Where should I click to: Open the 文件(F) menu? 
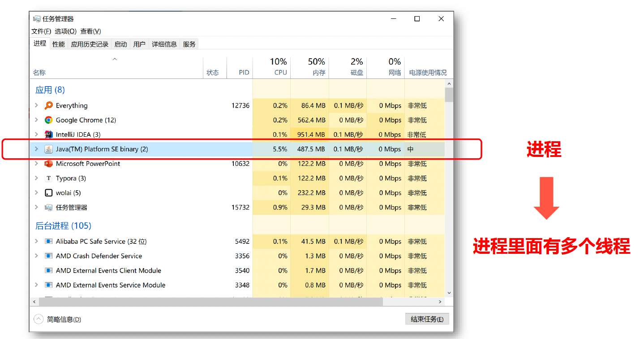coord(41,31)
